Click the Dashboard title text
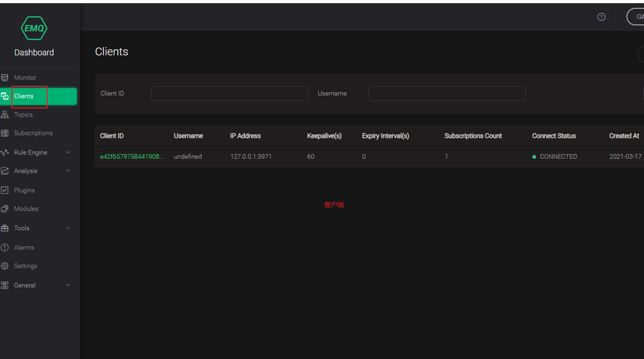The height and width of the screenshot is (359, 644). tap(34, 53)
